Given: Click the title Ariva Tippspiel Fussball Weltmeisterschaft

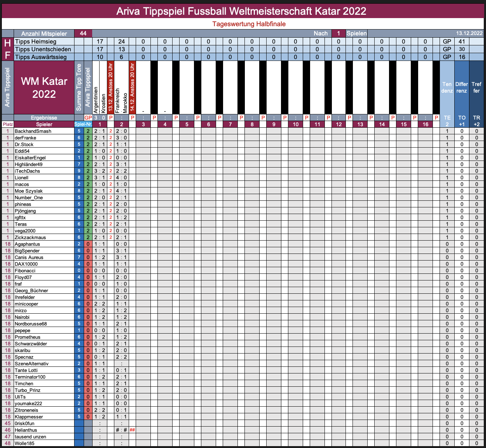Looking at the screenshot, I should coord(241,11).
